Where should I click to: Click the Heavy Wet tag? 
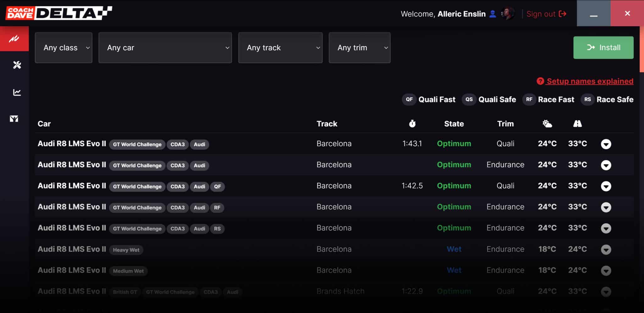coord(126,250)
